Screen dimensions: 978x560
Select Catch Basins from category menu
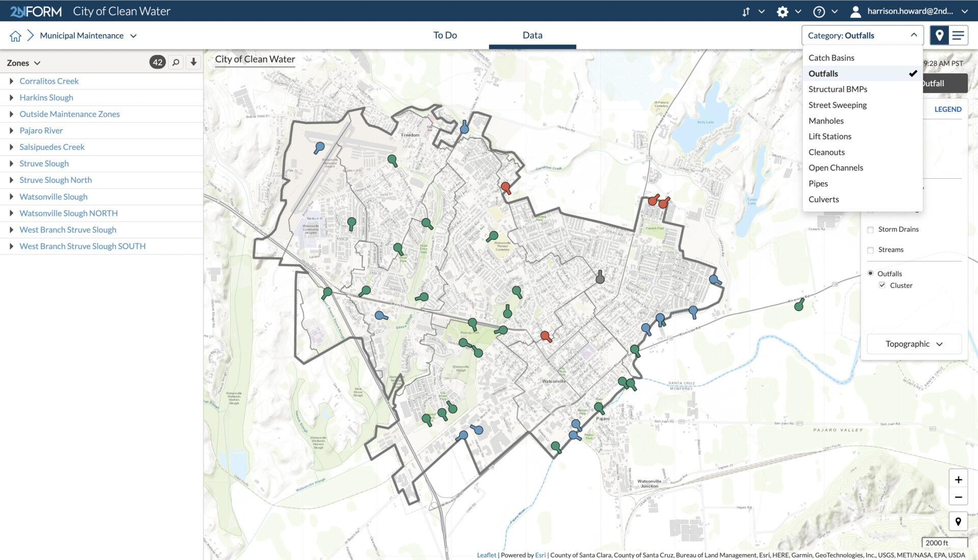pos(831,57)
